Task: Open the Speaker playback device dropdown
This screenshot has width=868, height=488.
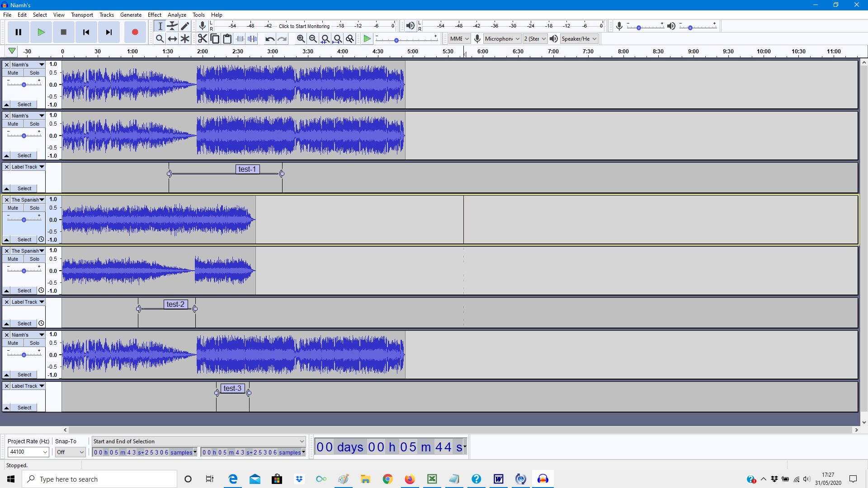Action: (579, 39)
